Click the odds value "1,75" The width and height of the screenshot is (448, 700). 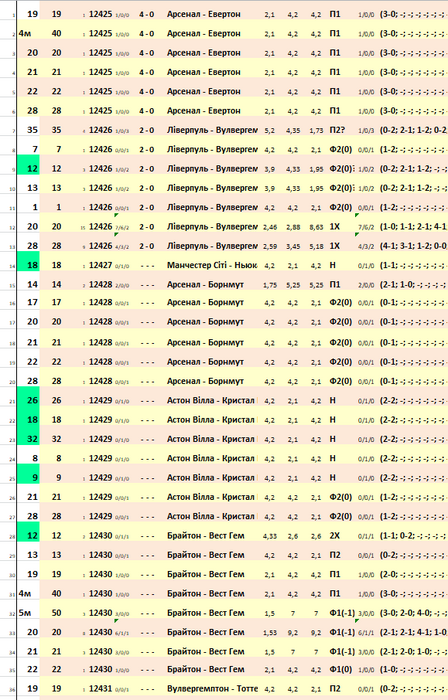[269, 285]
